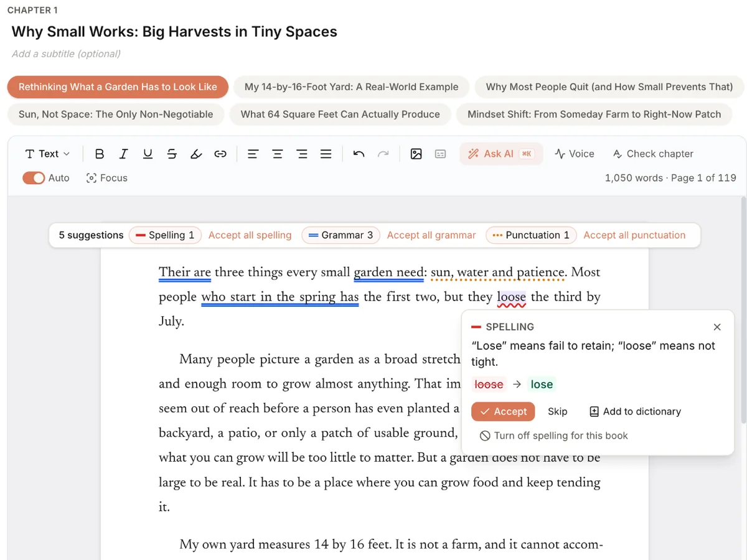Open Mindset Shift section
Screen dimensions: 747x560
coord(594,114)
